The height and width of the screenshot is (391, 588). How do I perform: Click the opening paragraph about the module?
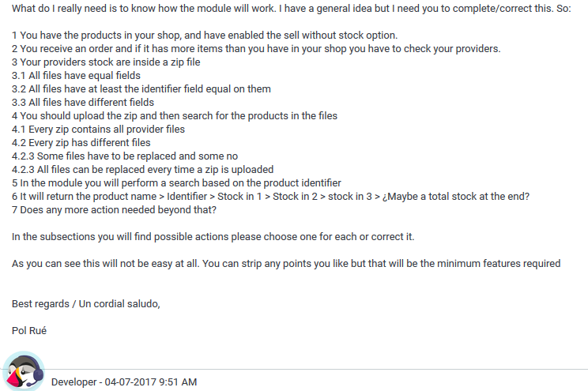pyautogui.click(x=287, y=8)
